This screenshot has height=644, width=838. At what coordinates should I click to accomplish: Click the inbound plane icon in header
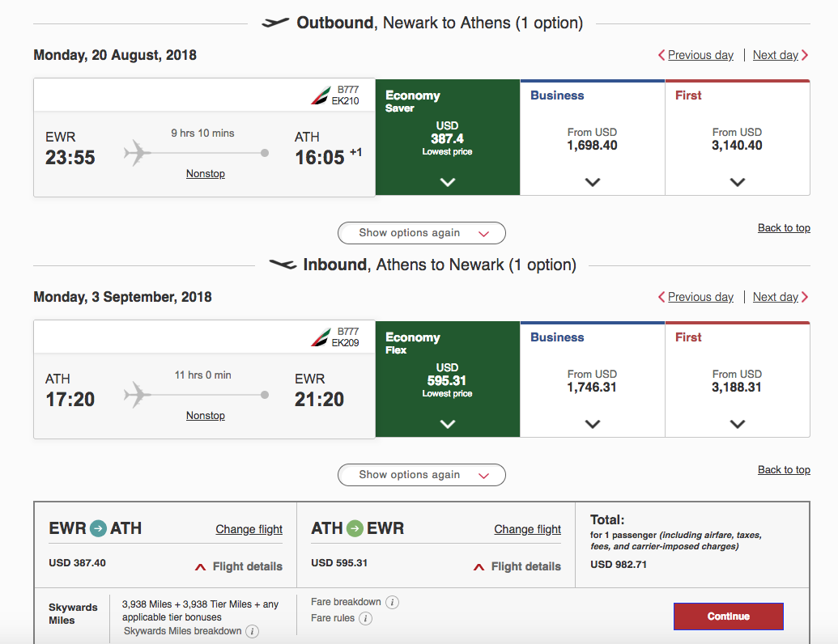pyautogui.click(x=283, y=265)
